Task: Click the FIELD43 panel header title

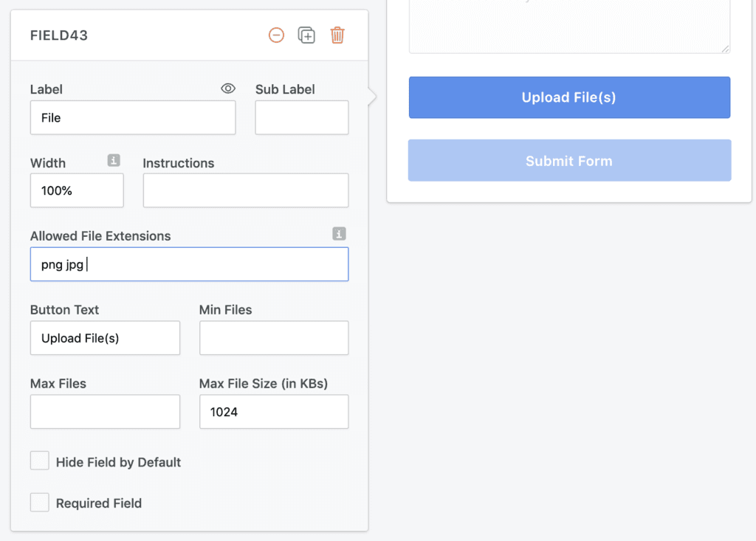Action: (x=59, y=35)
